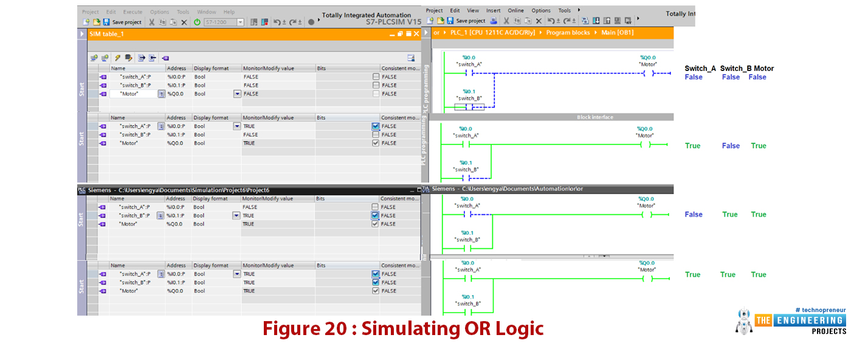Click the Motor output coil in first rung
Screen dimensions: 868x346
click(649, 73)
